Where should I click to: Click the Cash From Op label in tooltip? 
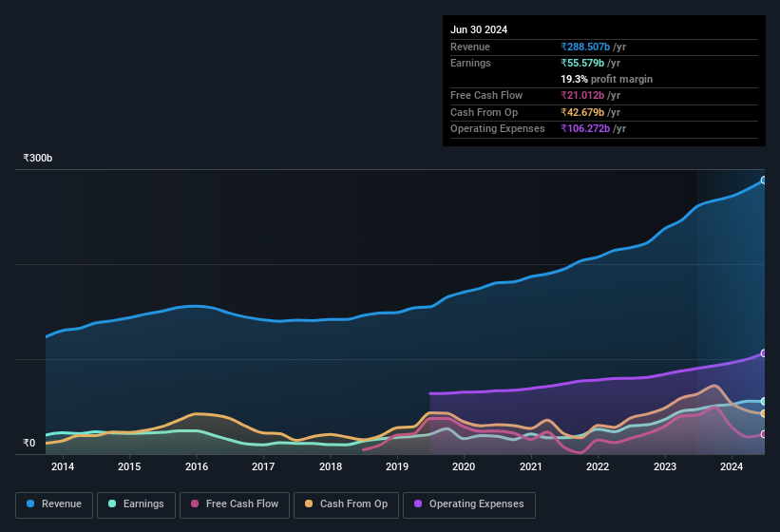484,112
